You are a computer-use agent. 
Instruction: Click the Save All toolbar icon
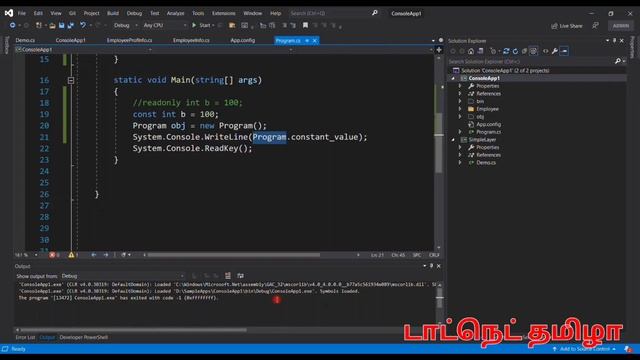tap(71, 25)
